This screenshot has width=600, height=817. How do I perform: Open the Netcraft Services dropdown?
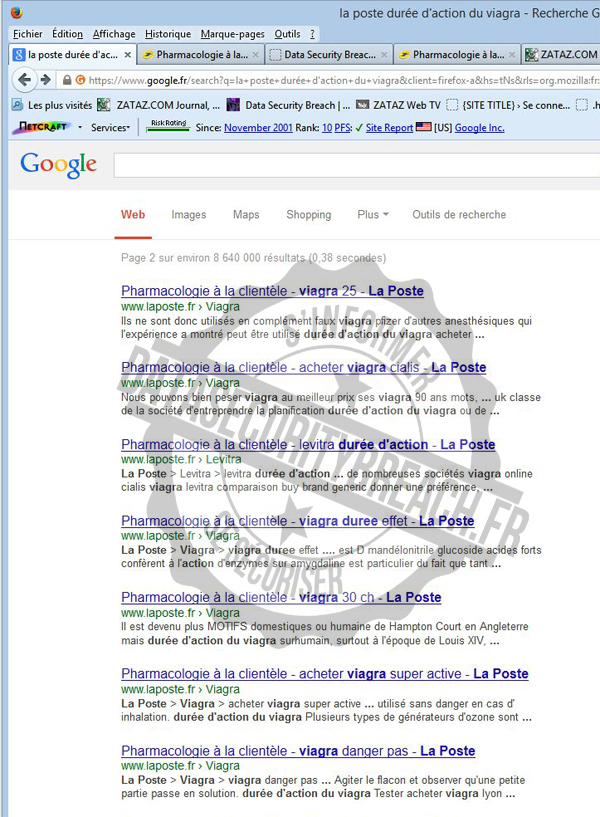click(x=110, y=128)
